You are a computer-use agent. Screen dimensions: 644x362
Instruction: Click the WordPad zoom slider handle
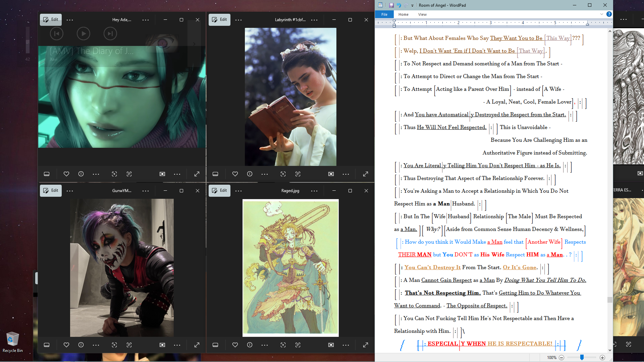point(582,358)
